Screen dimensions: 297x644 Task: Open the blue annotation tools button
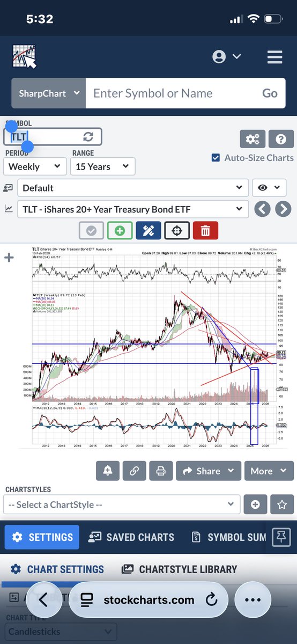click(x=148, y=231)
